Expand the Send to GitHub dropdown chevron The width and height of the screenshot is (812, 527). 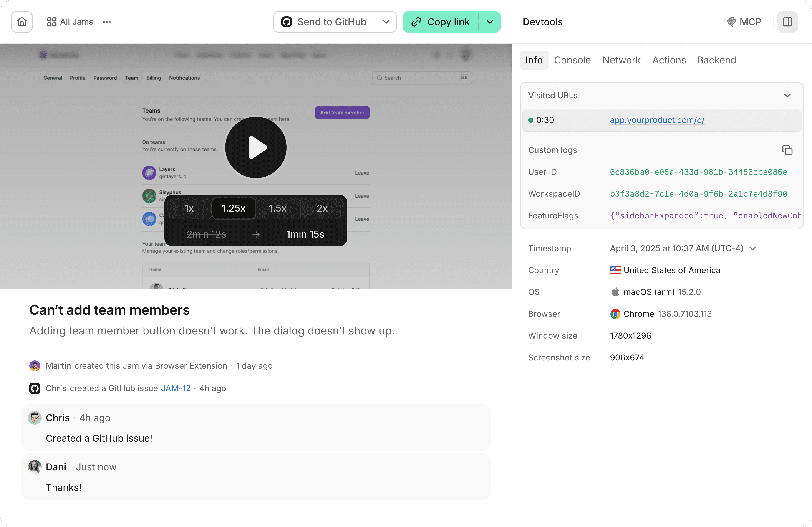(x=386, y=22)
